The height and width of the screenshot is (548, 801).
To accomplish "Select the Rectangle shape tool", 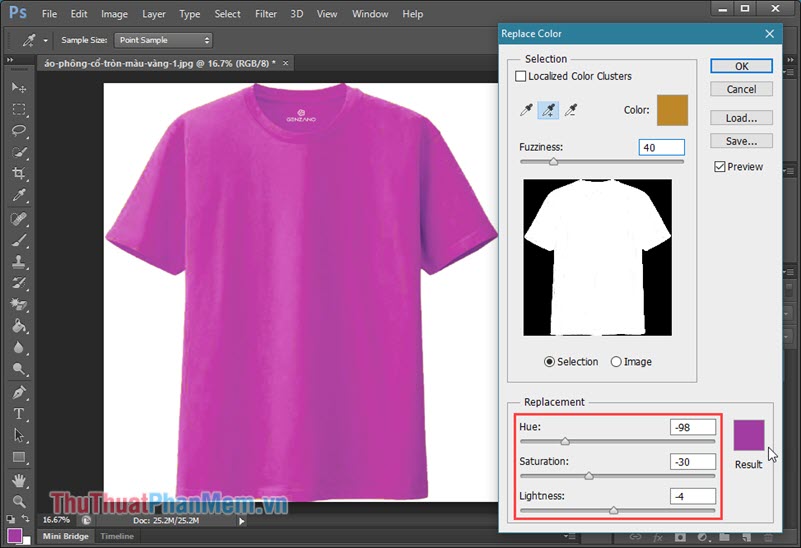I will (18, 457).
